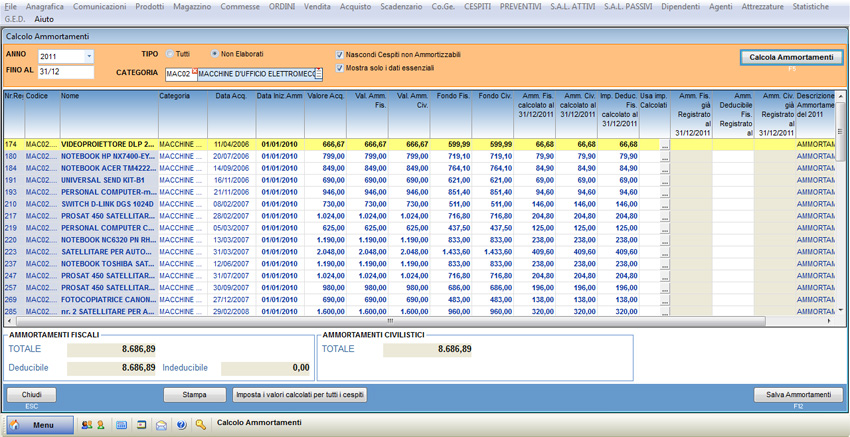The width and height of the screenshot is (850, 437).
Task: Click the window icon next to the calculator
Action: pyautogui.click(x=142, y=425)
